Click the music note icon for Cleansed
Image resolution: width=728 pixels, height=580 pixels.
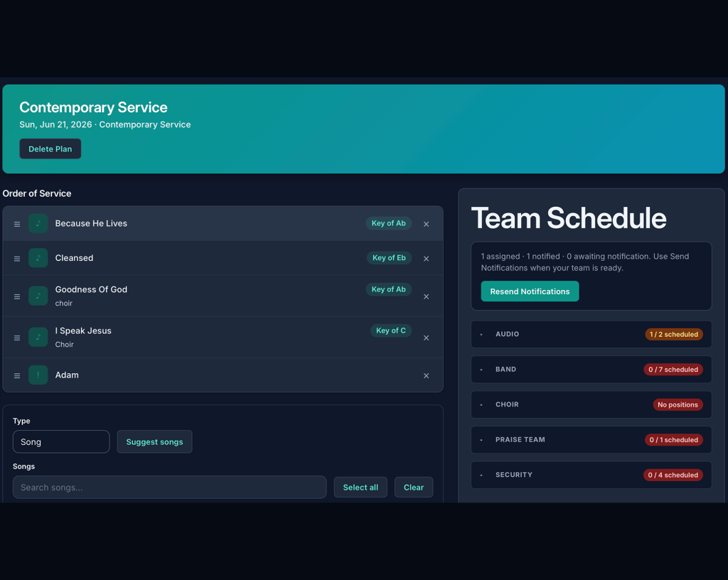click(38, 258)
